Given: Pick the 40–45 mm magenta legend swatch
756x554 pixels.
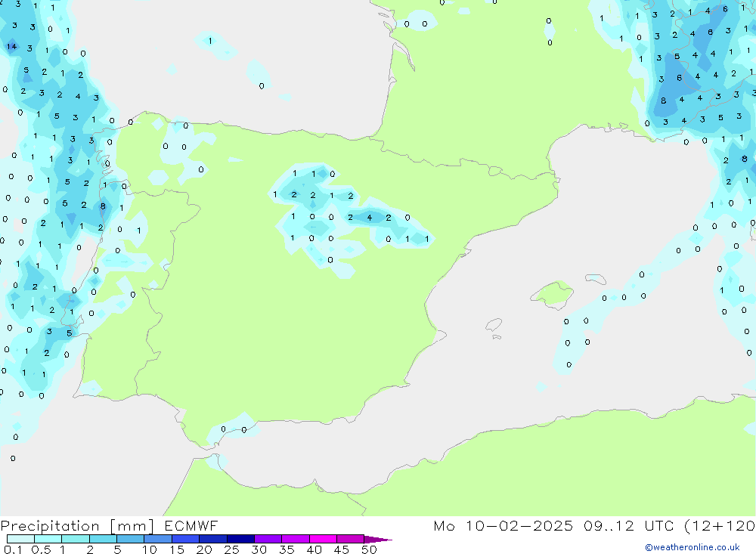Looking at the screenshot, I should click(x=323, y=539).
